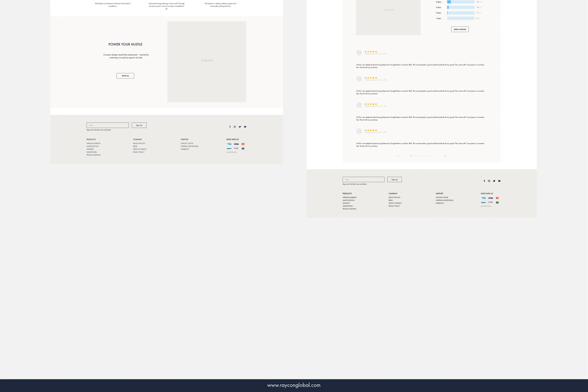588x392 pixels.
Task: Go to page 2 of reviews
Action: click(413, 156)
